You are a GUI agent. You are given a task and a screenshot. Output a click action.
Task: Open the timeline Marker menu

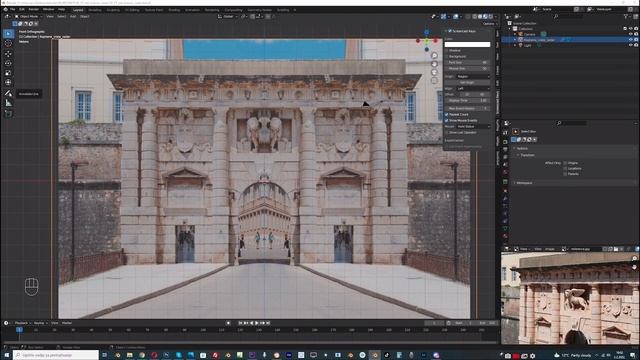point(67,323)
